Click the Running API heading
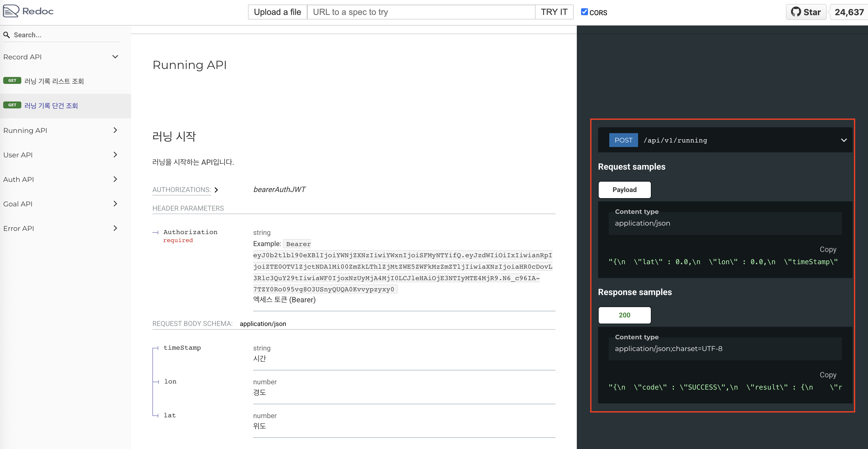Viewport: 868px width, 449px height. tap(189, 65)
